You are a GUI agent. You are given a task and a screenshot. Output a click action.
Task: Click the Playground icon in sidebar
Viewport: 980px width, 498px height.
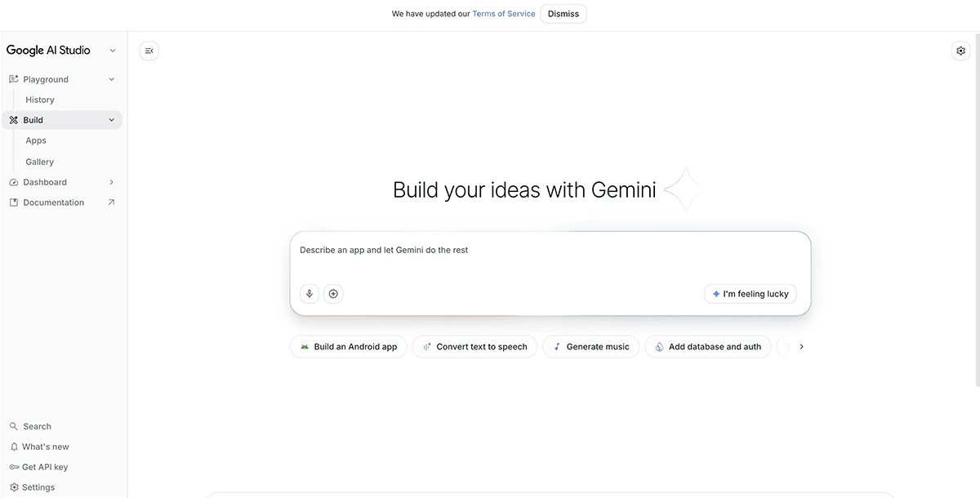click(x=13, y=79)
